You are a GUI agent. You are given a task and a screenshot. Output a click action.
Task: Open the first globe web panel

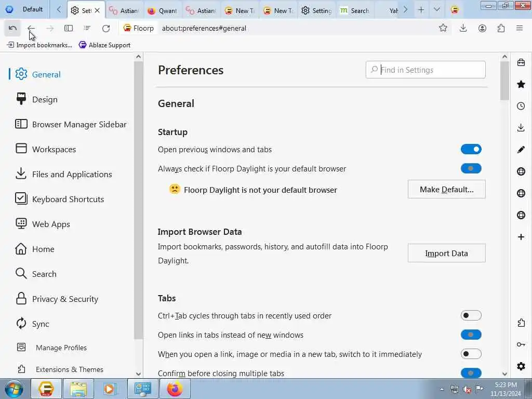[x=521, y=171]
